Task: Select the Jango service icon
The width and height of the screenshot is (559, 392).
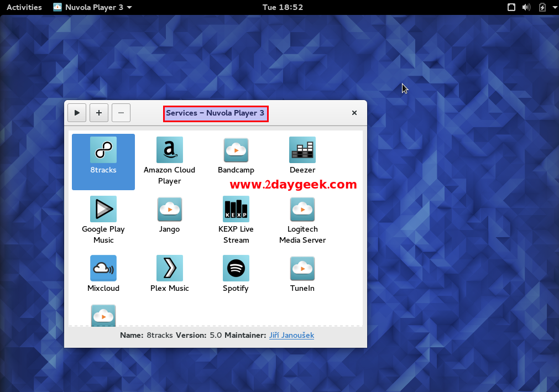Action: click(x=169, y=210)
